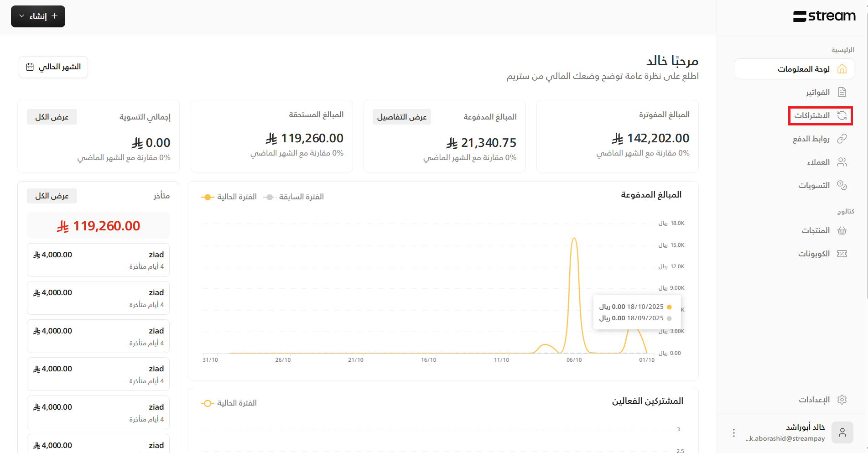The height and width of the screenshot is (453, 868).
Task: Click the customers people icon
Action: pyautogui.click(x=842, y=162)
